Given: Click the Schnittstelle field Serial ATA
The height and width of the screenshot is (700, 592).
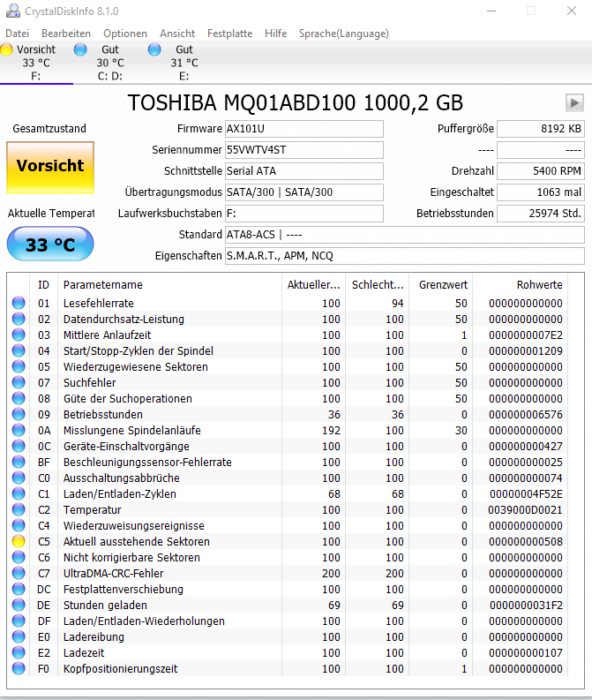Looking at the screenshot, I should click(304, 171).
